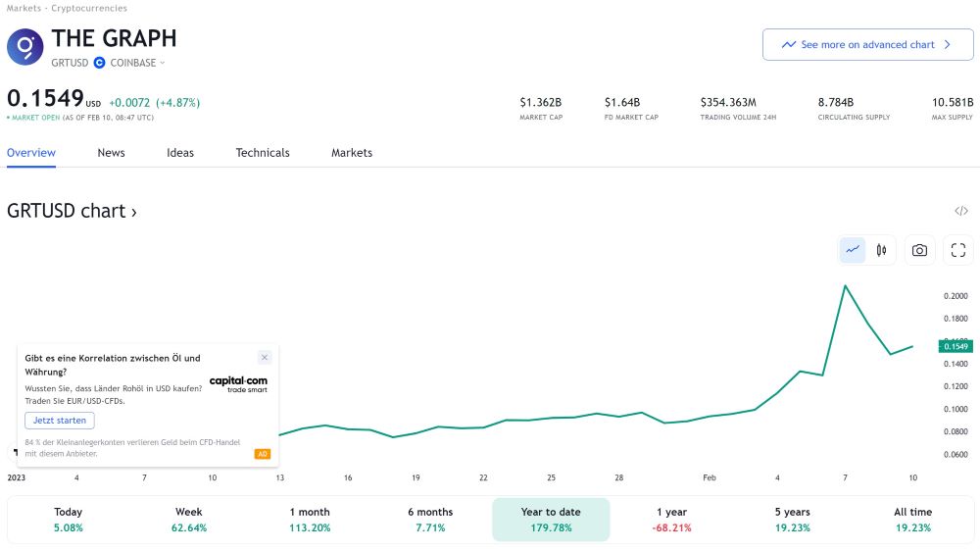
Task: Take a chart snapshot with camera icon
Action: pos(919,250)
